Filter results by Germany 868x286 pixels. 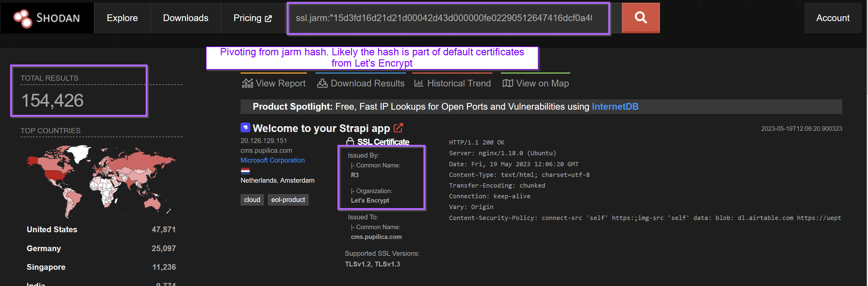[x=44, y=248]
